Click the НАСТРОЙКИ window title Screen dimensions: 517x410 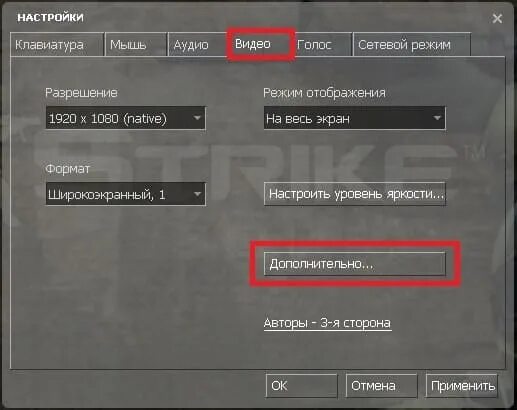coord(50,17)
